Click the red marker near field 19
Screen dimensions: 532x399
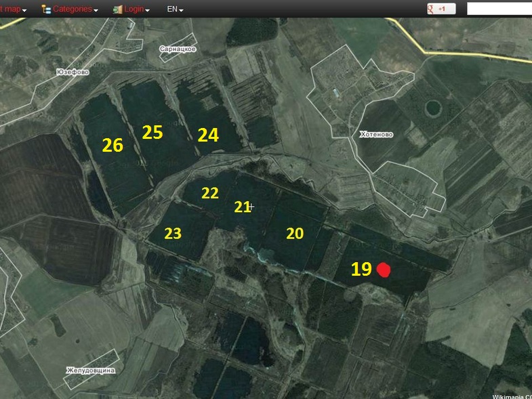click(x=384, y=270)
